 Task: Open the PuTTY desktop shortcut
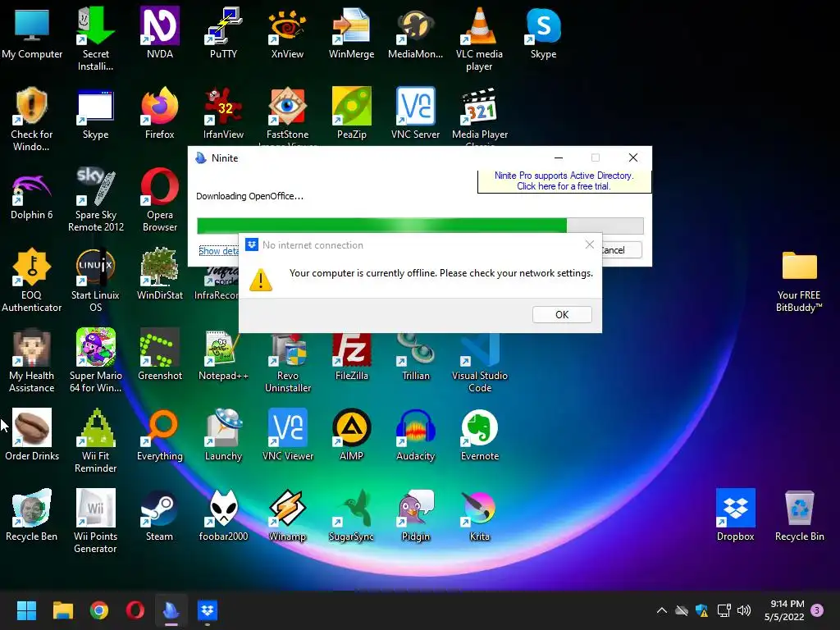pos(223,34)
